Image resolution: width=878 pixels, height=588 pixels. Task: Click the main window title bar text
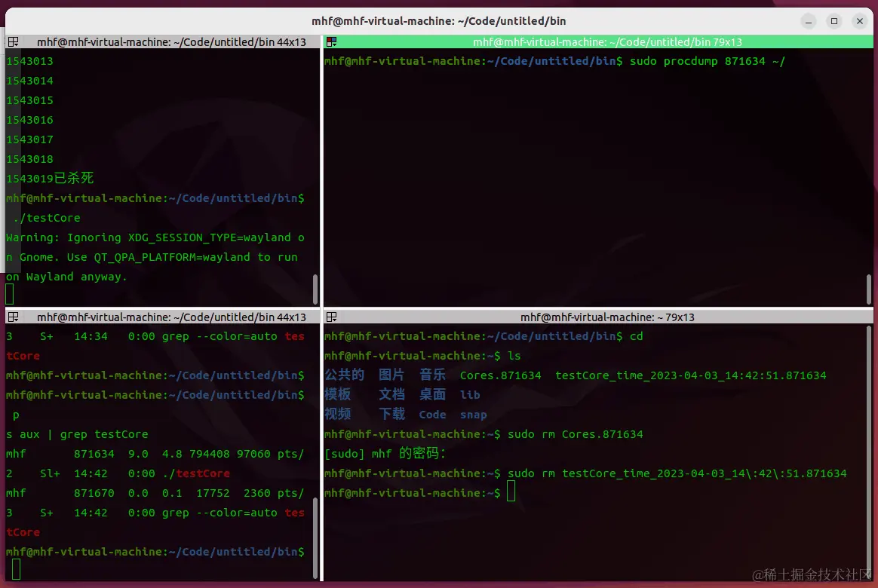click(x=438, y=21)
